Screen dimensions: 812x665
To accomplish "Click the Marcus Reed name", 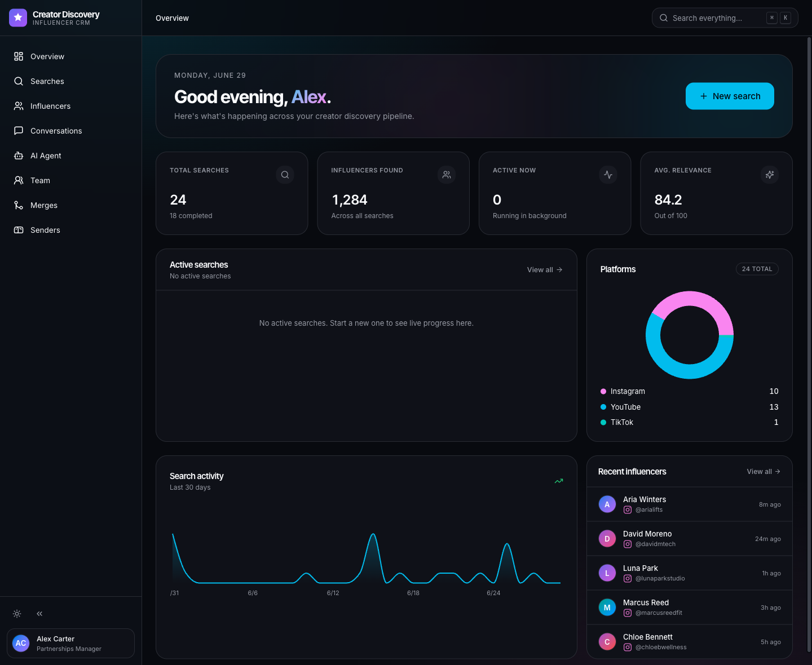I will (646, 602).
